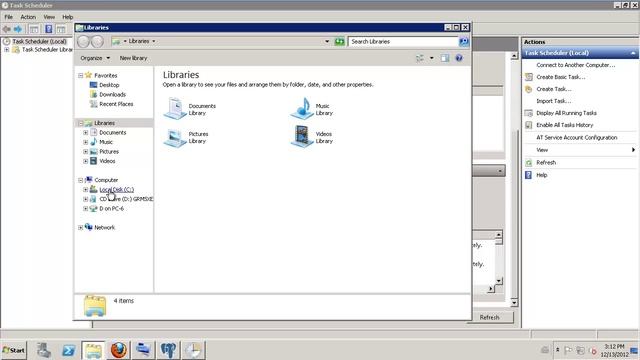
Task: Click the Explorer Back navigation button
Action: (83, 41)
